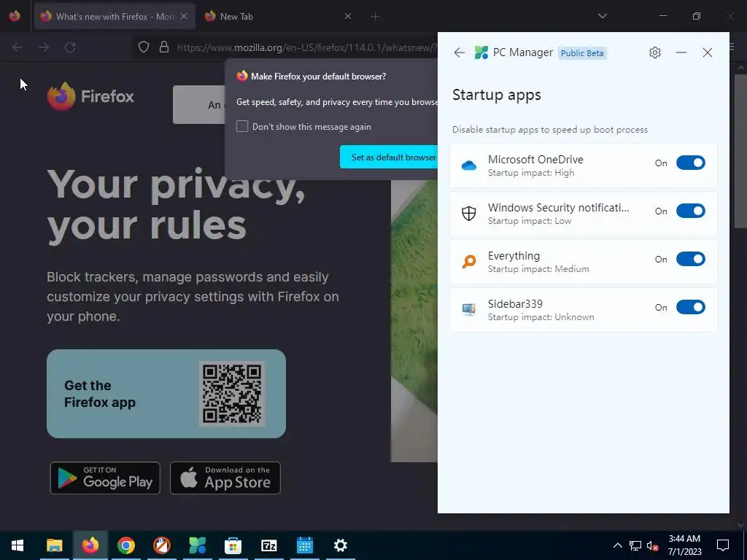The height and width of the screenshot is (560, 747).
Task: Open File Explorer from the taskbar
Action: (54, 545)
